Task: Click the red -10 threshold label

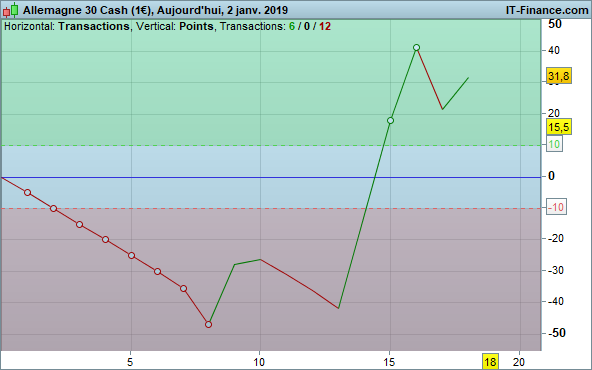Action: coord(556,207)
